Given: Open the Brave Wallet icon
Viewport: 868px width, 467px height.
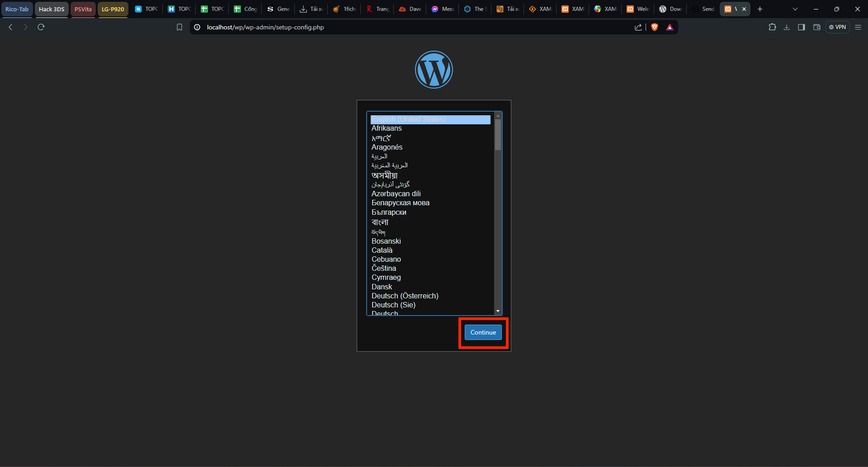Looking at the screenshot, I should point(816,27).
